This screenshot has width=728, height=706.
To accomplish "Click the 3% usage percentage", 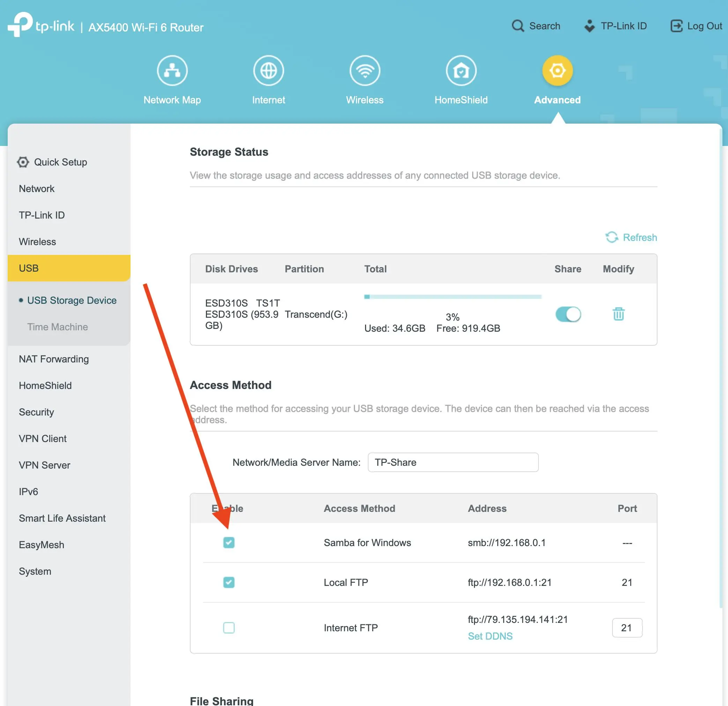I will click(452, 317).
